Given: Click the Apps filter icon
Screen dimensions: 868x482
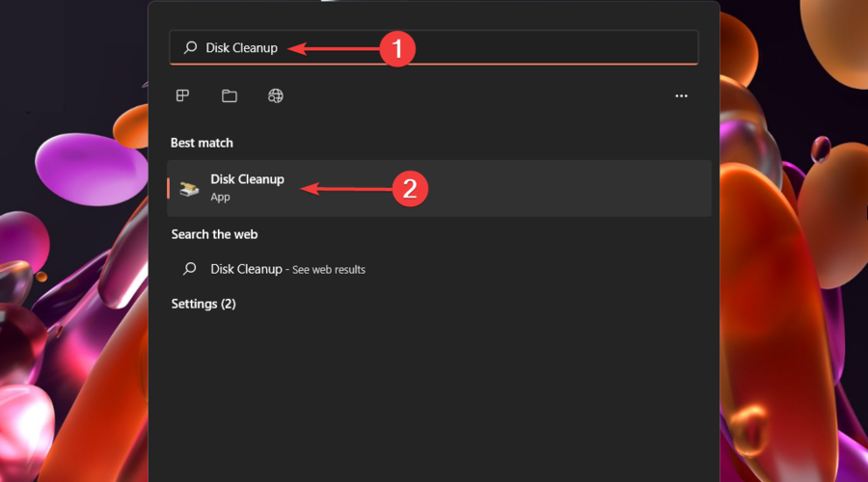Looking at the screenshot, I should 182,95.
